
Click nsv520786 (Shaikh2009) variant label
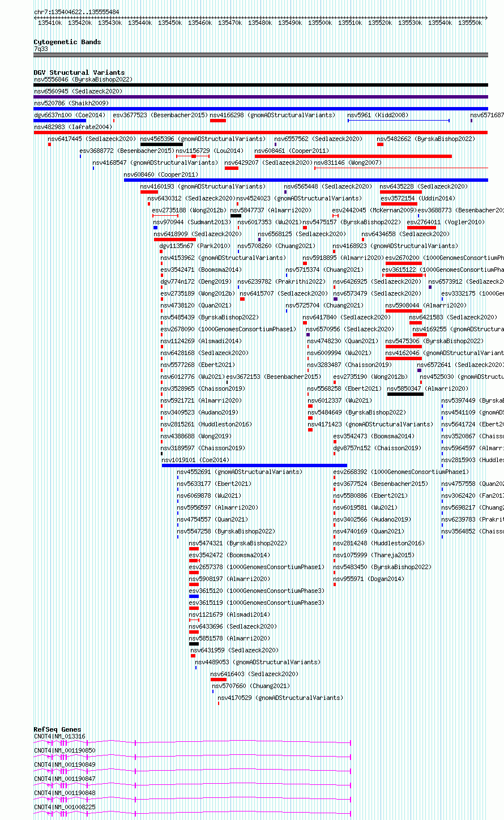point(71,103)
